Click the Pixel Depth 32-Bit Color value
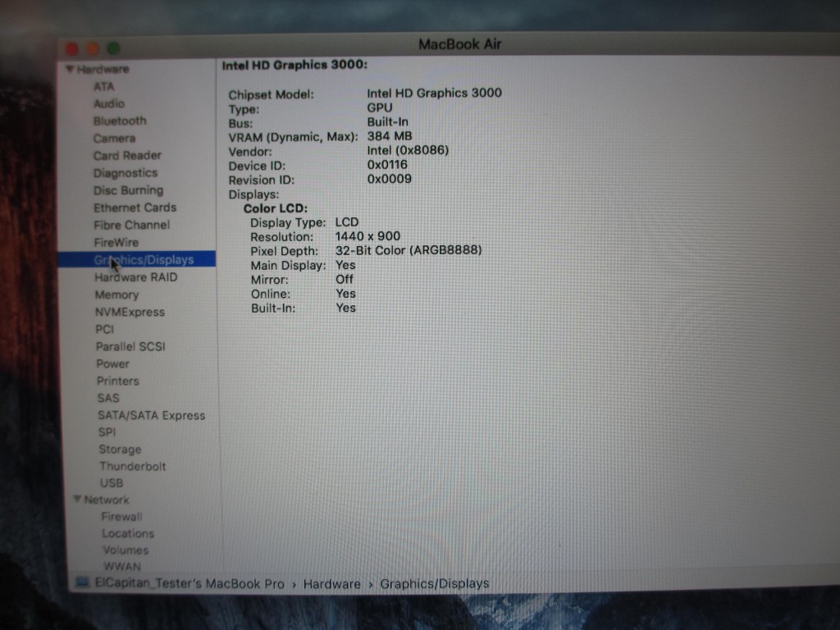 pos(409,250)
